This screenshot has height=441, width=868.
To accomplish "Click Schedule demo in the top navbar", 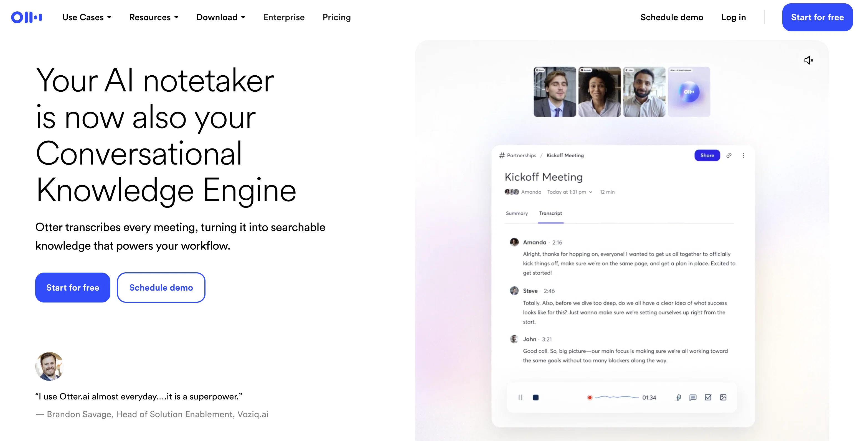I will coord(672,17).
